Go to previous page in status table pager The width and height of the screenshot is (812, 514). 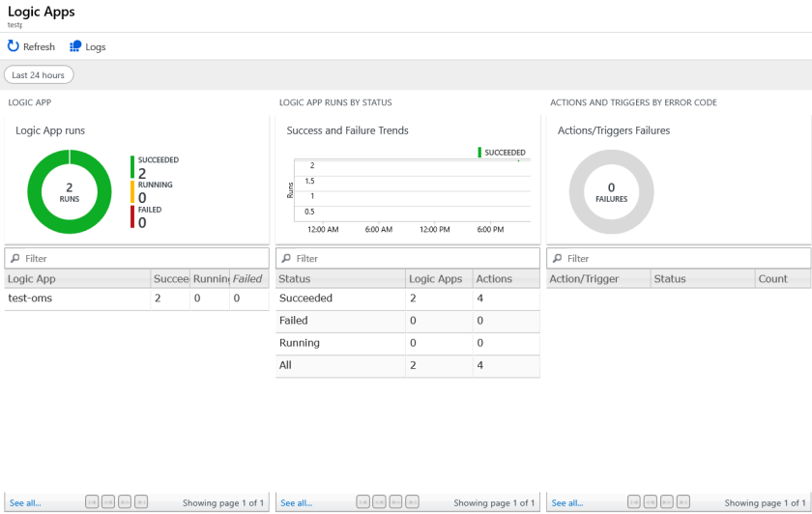coord(379,502)
